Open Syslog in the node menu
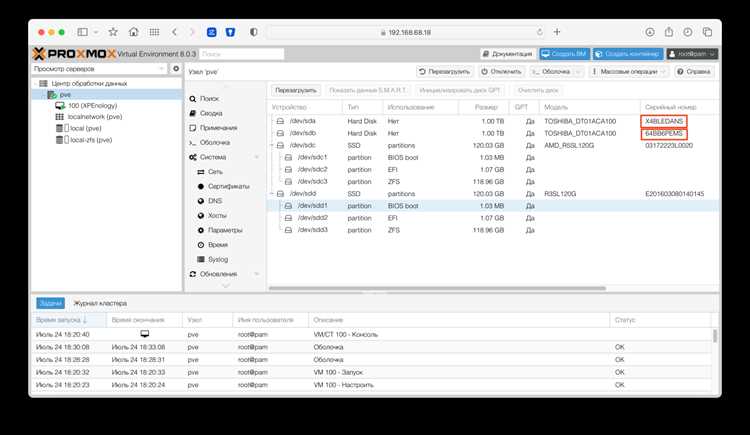750x435 pixels. 218,259
